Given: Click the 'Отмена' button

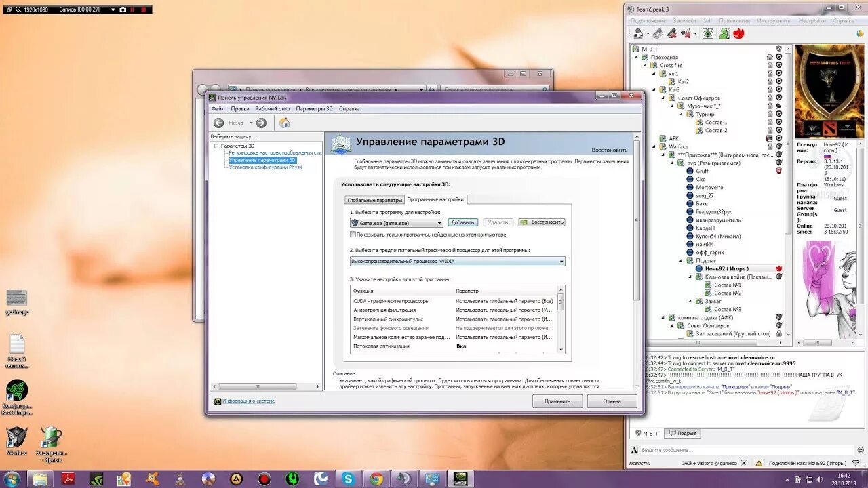Looking at the screenshot, I should coord(612,401).
